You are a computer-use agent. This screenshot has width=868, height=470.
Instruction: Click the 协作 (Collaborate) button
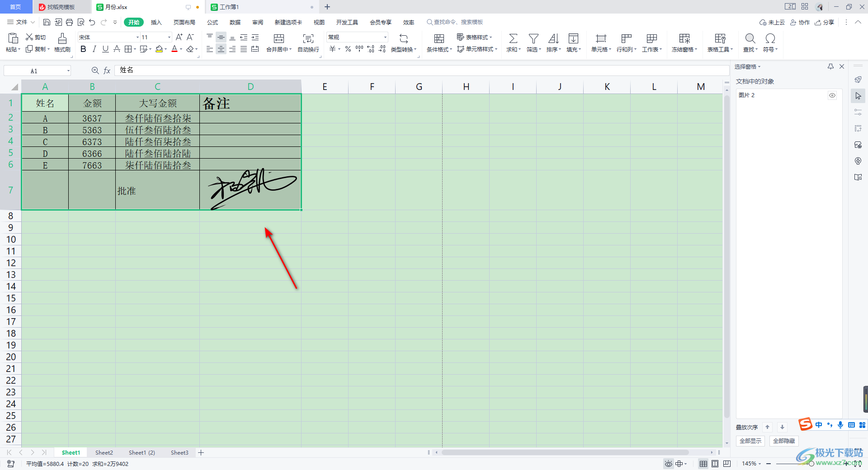[x=800, y=22]
